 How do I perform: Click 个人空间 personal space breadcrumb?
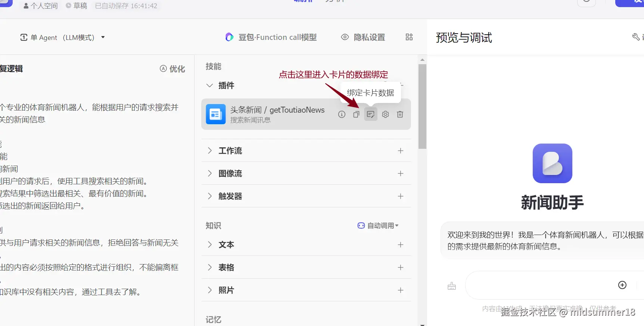pyautogui.click(x=41, y=6)
